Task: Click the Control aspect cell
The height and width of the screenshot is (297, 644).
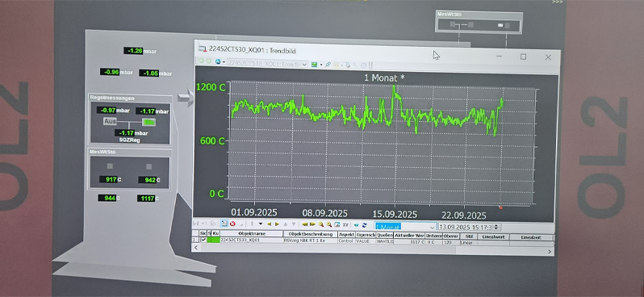Action: point(347,241)
